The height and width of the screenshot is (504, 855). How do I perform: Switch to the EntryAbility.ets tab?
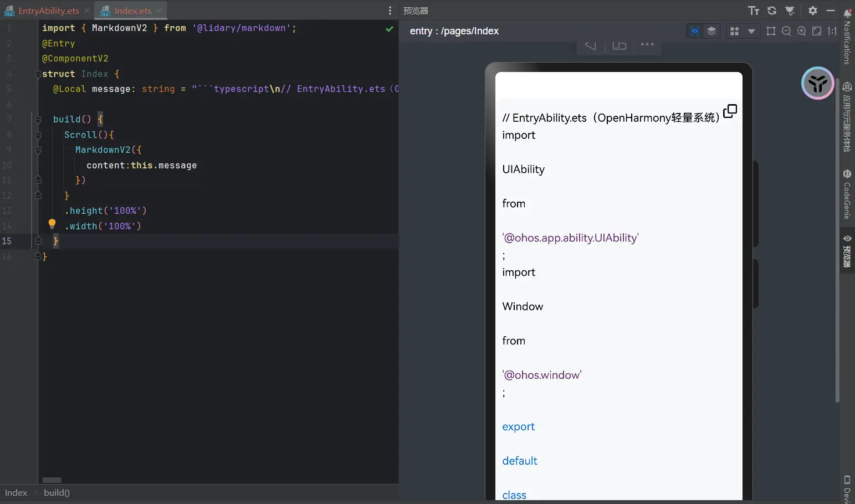(x=48, y=11)
